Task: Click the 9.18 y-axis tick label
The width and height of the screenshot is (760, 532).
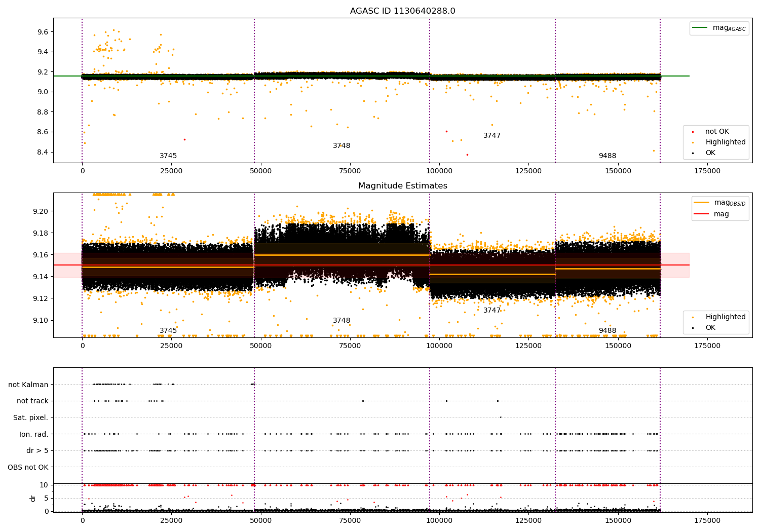Action: click(41, 233)
